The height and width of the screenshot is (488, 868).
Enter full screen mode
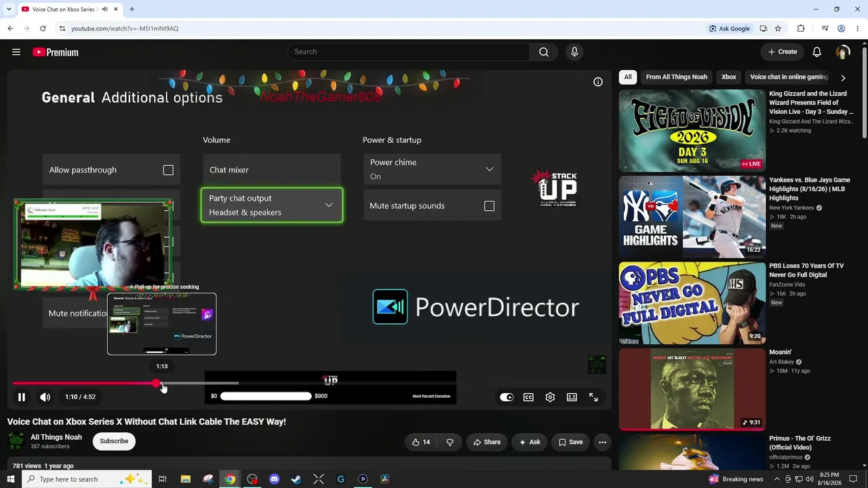point(593,397)
